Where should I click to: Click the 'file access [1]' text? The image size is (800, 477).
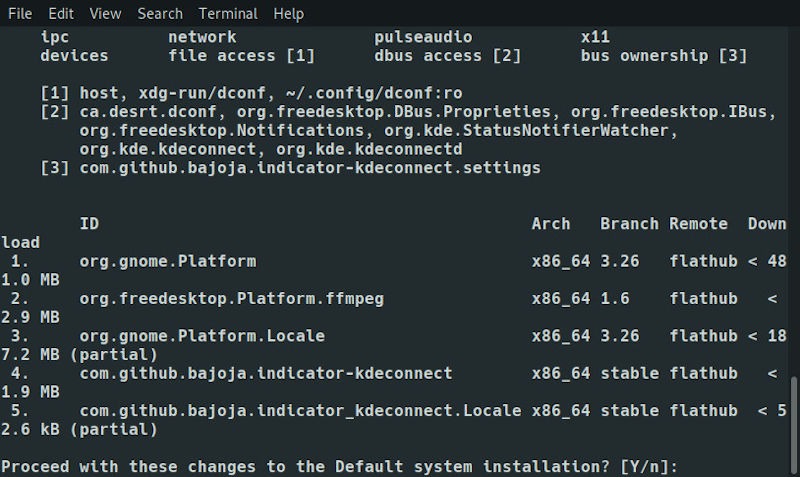pos(242,55)
